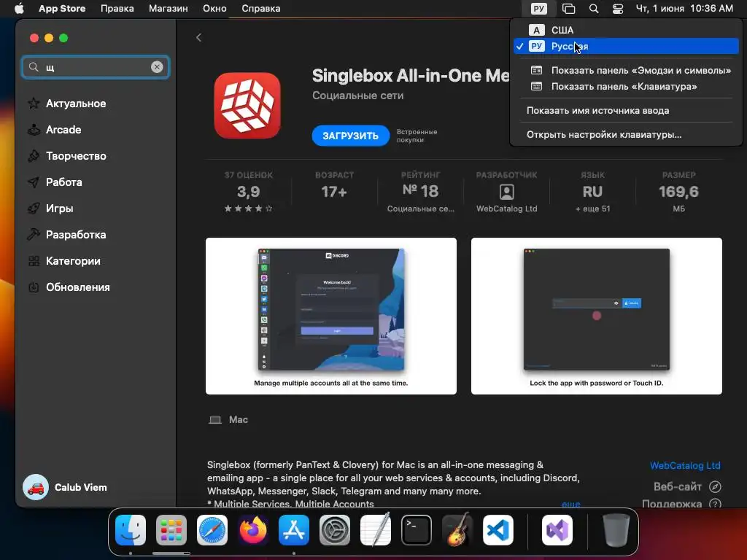Expand description with the еще link

(570, 503)
